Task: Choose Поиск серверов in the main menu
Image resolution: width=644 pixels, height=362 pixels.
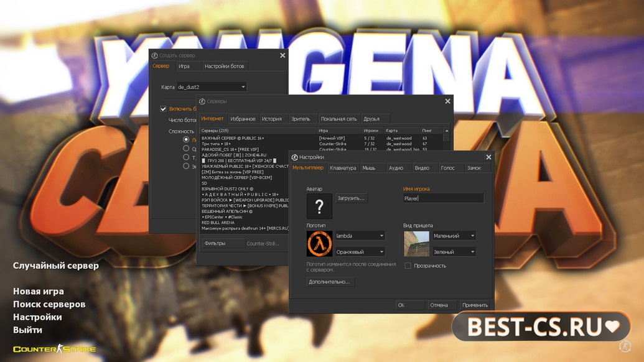Action: [49, 304]
